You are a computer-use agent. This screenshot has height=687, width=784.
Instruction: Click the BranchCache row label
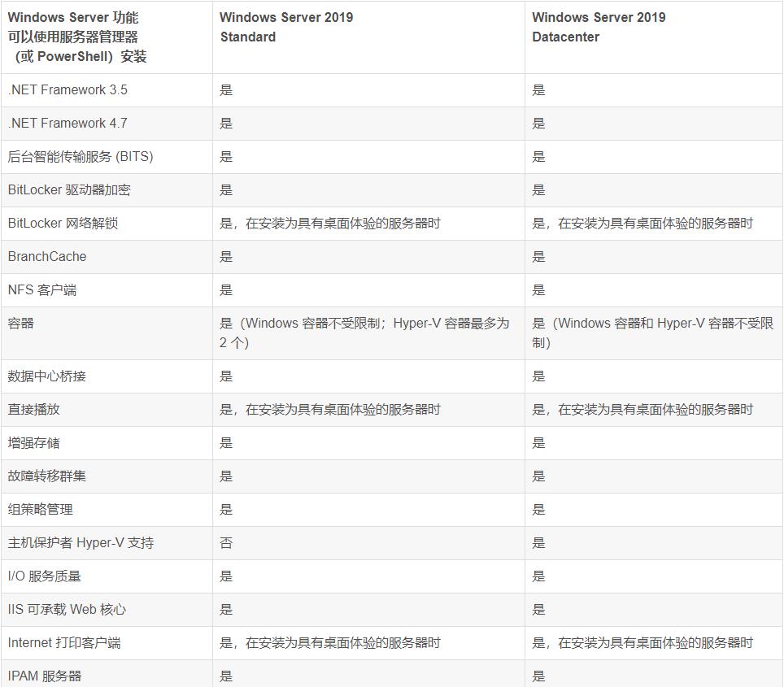pos(46,256)
